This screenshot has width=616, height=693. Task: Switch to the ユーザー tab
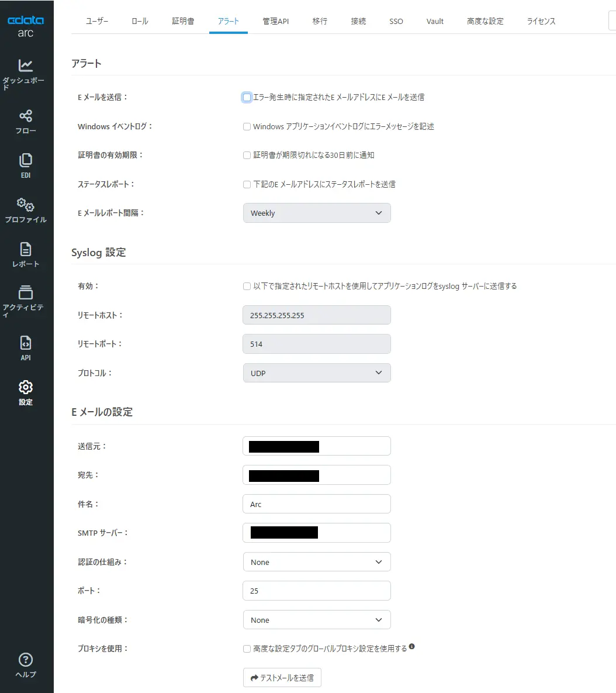point(97,21)
